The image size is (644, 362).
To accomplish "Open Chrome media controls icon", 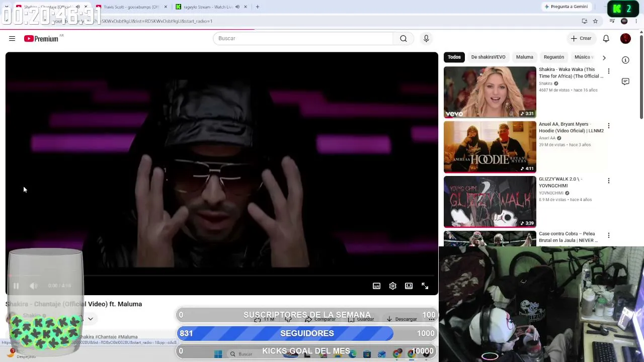I will tap(612, 21).
